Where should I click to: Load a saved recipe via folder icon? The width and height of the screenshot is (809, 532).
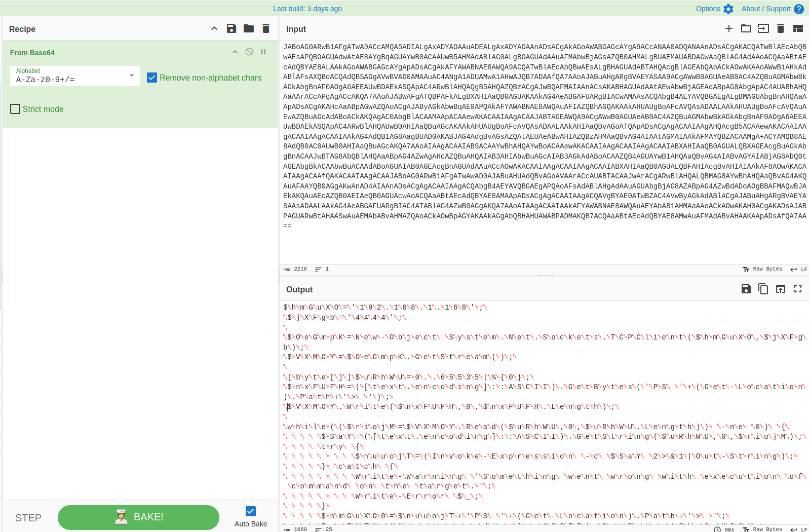point(249,28)
